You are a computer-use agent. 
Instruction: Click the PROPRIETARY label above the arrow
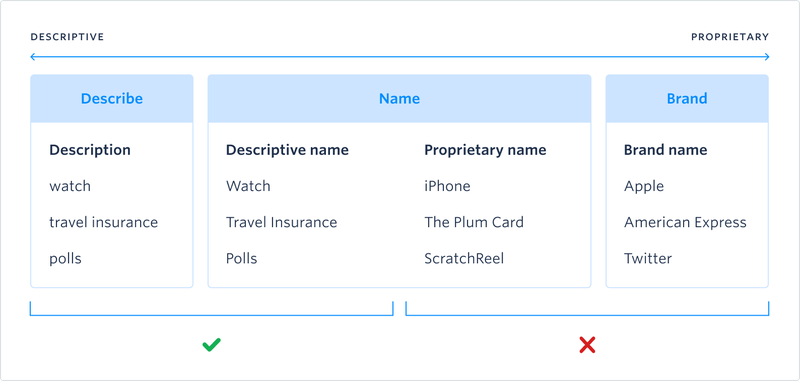pyautogui.click(x=730, y=37)
